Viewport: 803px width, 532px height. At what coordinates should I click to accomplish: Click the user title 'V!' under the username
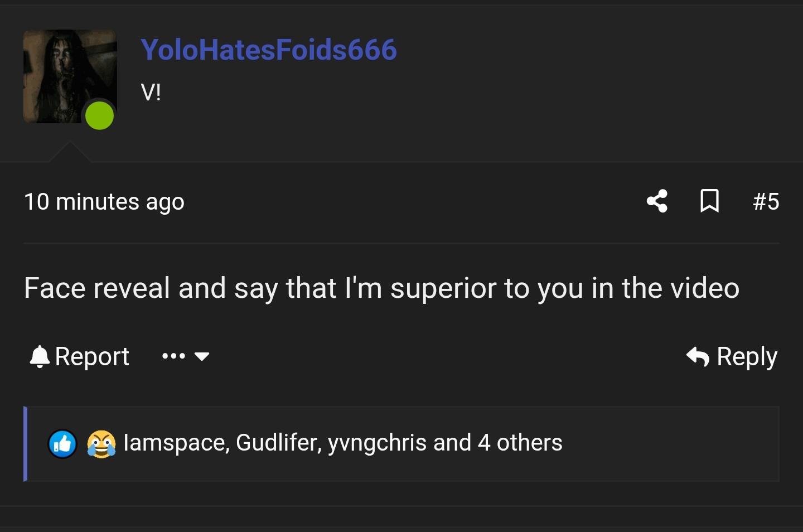point(151,92)
